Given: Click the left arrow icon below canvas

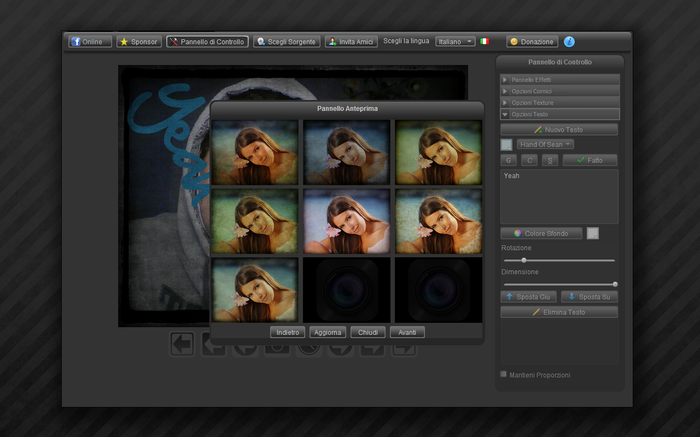Looking at the screenshot, I should tap(181, 345).
